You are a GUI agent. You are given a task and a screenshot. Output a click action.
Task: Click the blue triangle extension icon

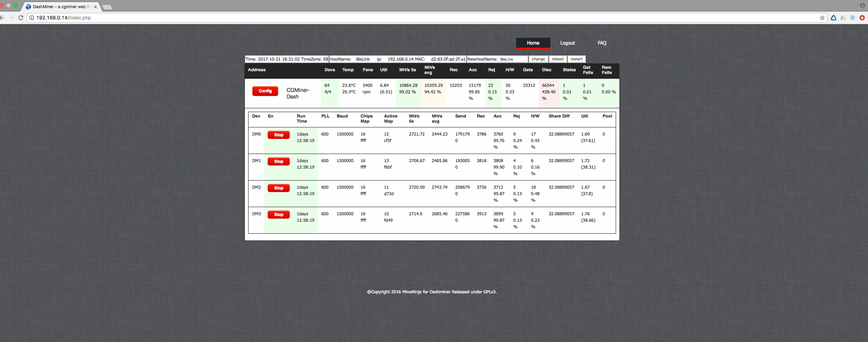coord(833,18)
